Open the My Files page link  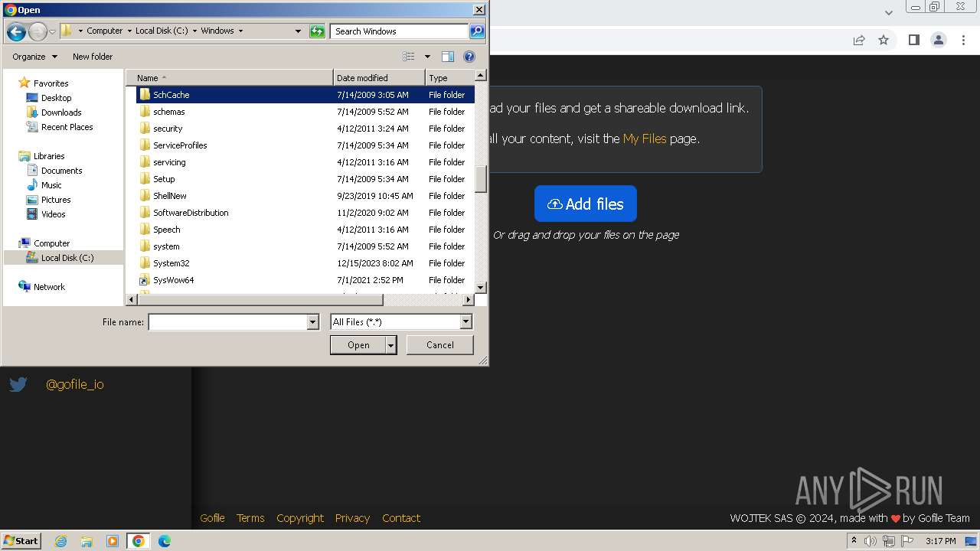coord(645,139)
